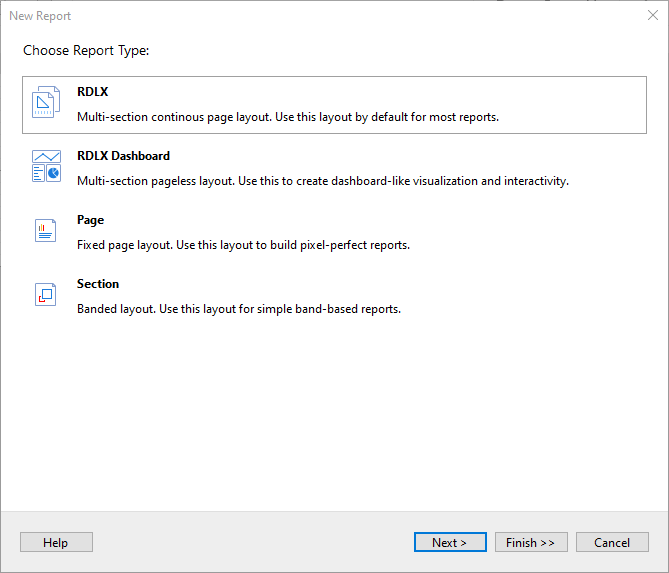The image size is (669, 573).
Task: Open Help for the New Report wizard
Action: click(x=56, y=542)
